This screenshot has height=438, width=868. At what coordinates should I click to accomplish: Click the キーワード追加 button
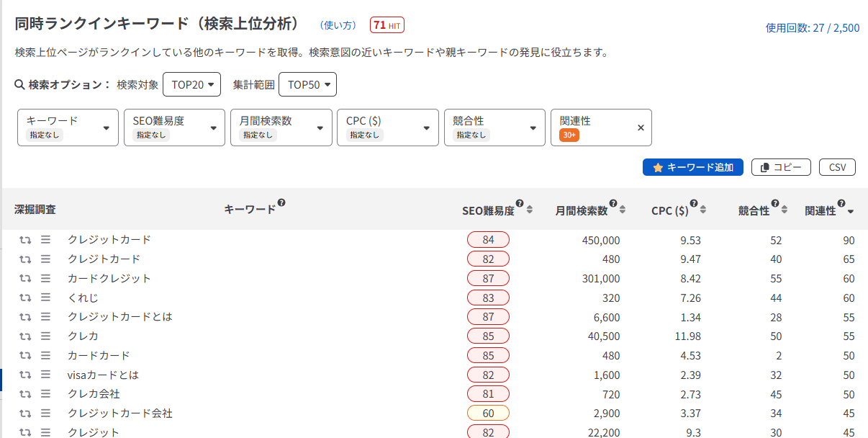(692, 167)
